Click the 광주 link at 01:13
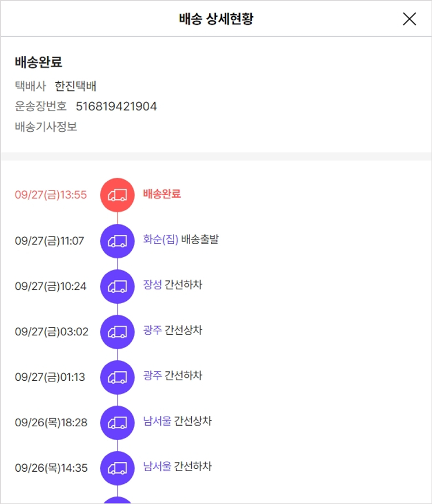Viewport: 432px width, 504px height. coord(153,376)
